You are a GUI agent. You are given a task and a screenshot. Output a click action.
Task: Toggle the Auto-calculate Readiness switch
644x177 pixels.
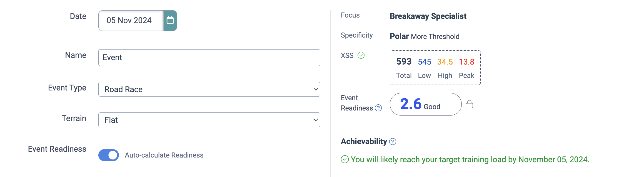[x=109, y=155]
